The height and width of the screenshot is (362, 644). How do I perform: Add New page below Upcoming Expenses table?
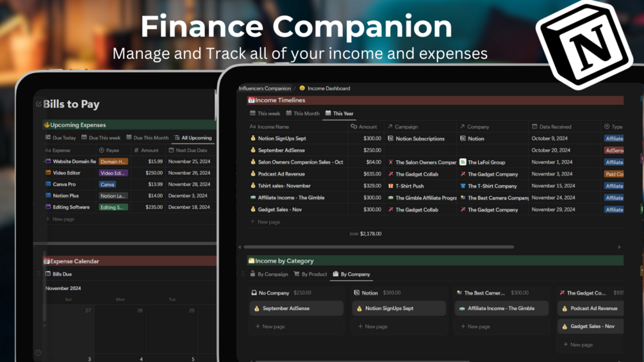(x=60, y=219)
